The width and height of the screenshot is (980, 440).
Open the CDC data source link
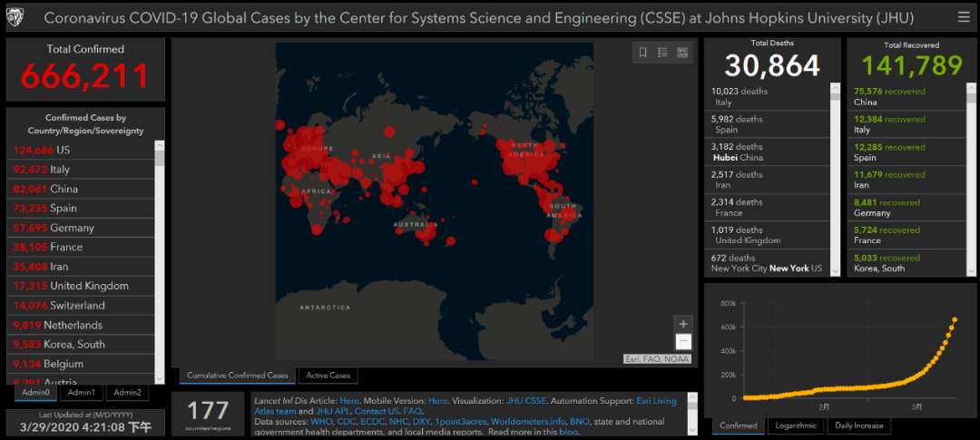(x=346, y=421)
